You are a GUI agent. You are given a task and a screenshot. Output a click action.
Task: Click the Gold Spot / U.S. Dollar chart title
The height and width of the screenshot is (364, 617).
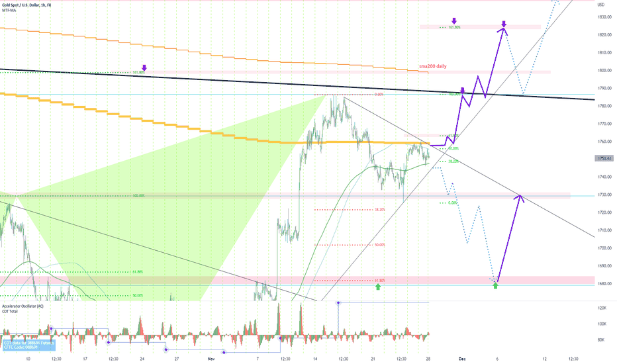coord(26,5)
